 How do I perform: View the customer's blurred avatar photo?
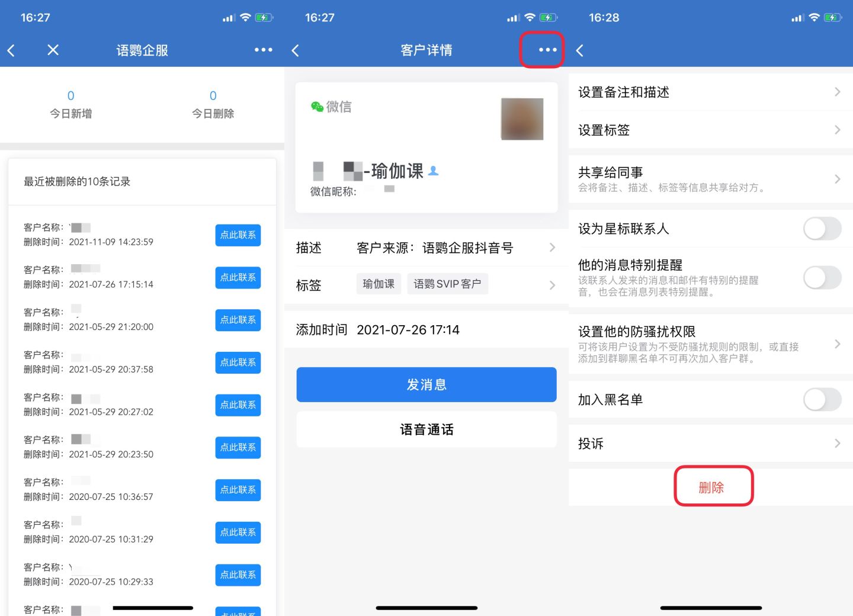522,119
